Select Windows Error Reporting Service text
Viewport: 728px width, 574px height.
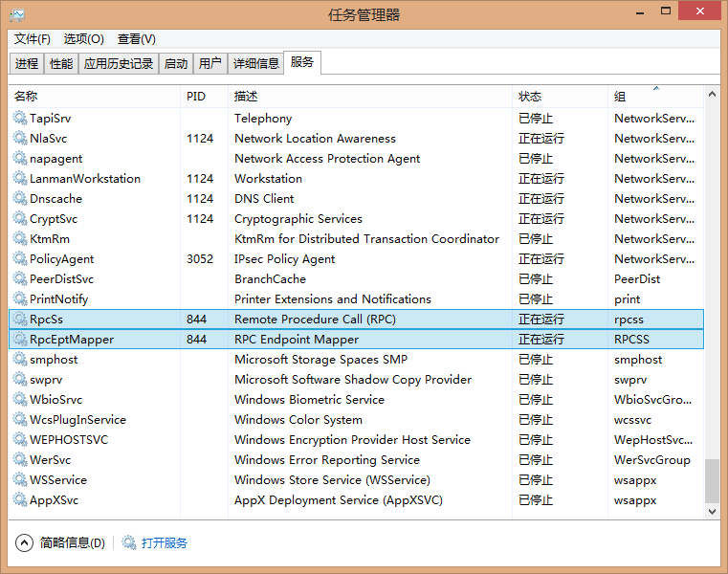(x=327, y=460)
